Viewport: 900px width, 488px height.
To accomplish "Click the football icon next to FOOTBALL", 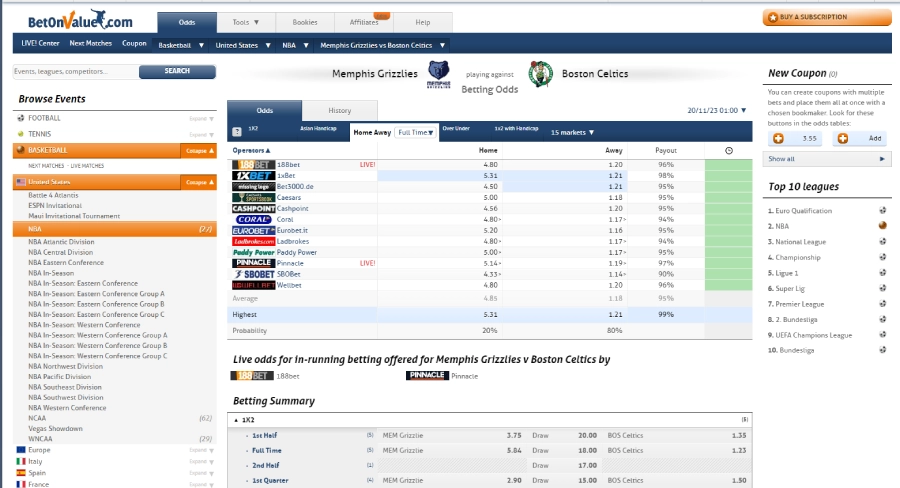I will pos(21,118).
